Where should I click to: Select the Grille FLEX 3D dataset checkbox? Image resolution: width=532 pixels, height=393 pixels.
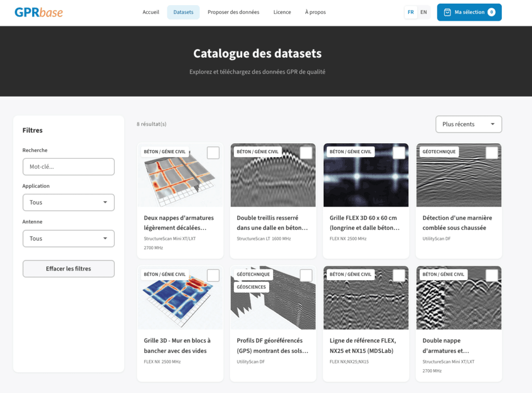pos(398,153)
